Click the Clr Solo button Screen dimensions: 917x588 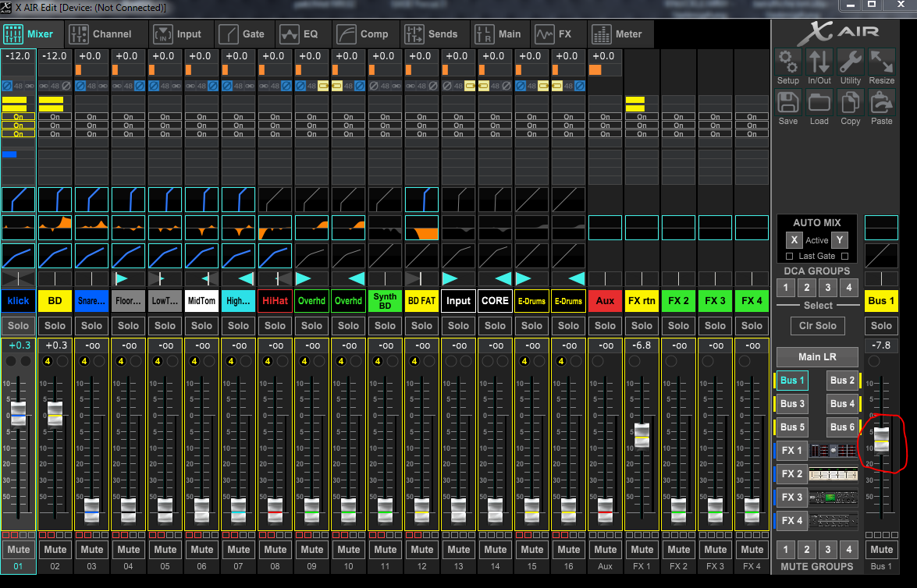click(818, 325)
